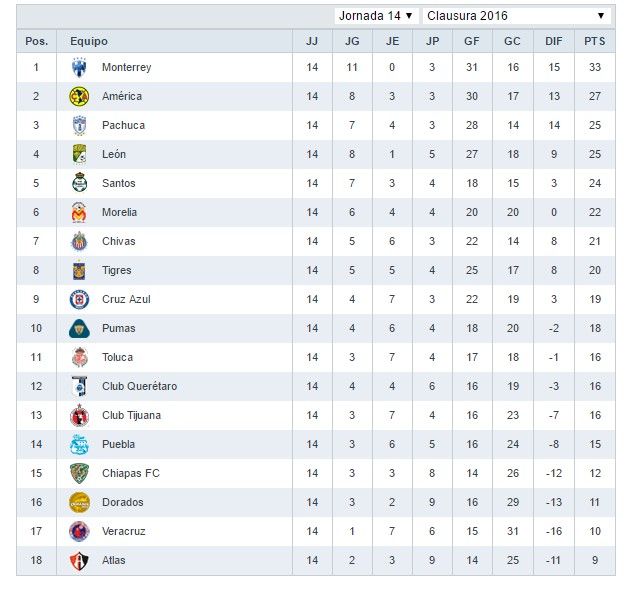The image size is (632, 591).
Task: Select the Club Querétaro team name
Action: (x=139, y=387)
